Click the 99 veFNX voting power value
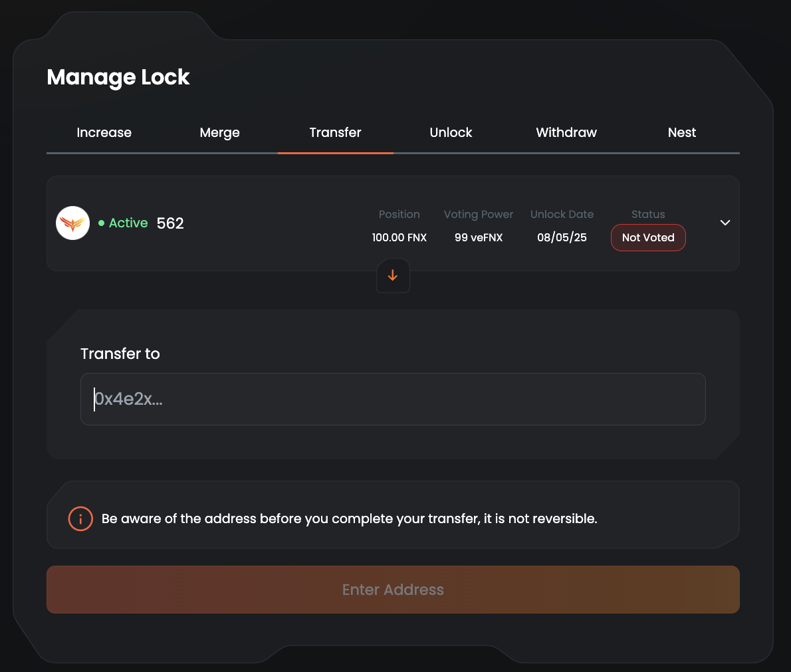Viewport: 791px width, 672px height. coord(479,237)
